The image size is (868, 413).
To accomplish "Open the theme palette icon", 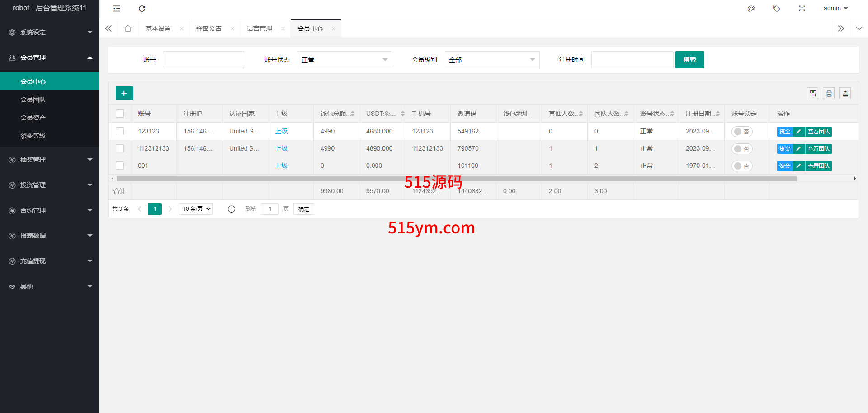I will tap(751, 9).
